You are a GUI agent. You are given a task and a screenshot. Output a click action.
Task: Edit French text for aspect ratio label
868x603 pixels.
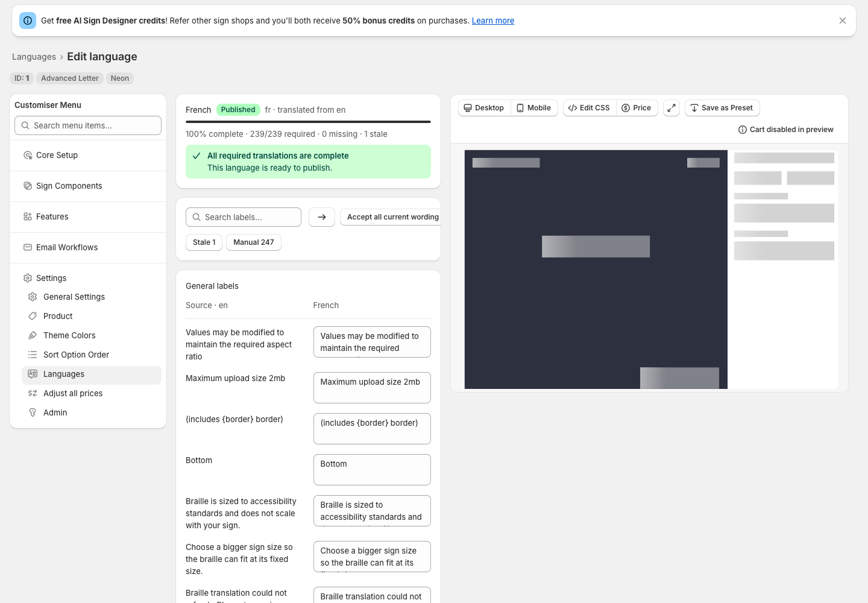(x=372, y=342)
